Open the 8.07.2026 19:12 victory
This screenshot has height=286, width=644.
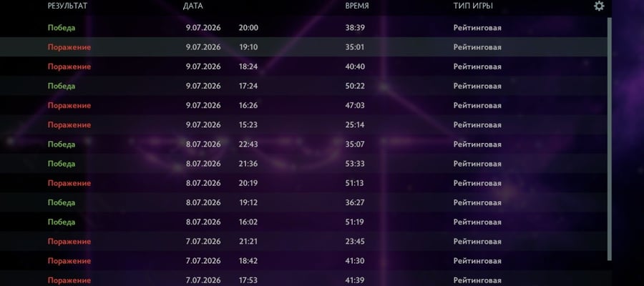[304, 203]
